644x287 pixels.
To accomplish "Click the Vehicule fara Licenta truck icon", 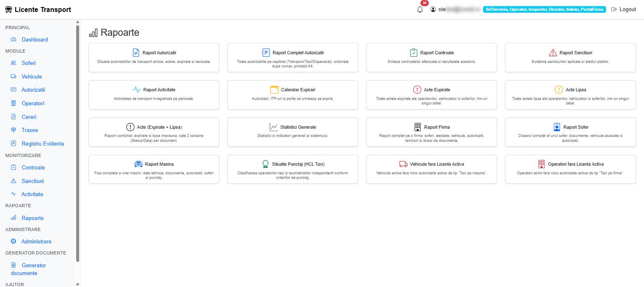I will [403, 164].
